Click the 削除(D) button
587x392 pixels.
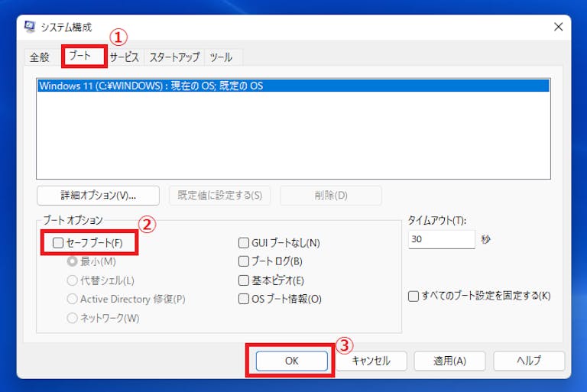(x=331, y=196)
